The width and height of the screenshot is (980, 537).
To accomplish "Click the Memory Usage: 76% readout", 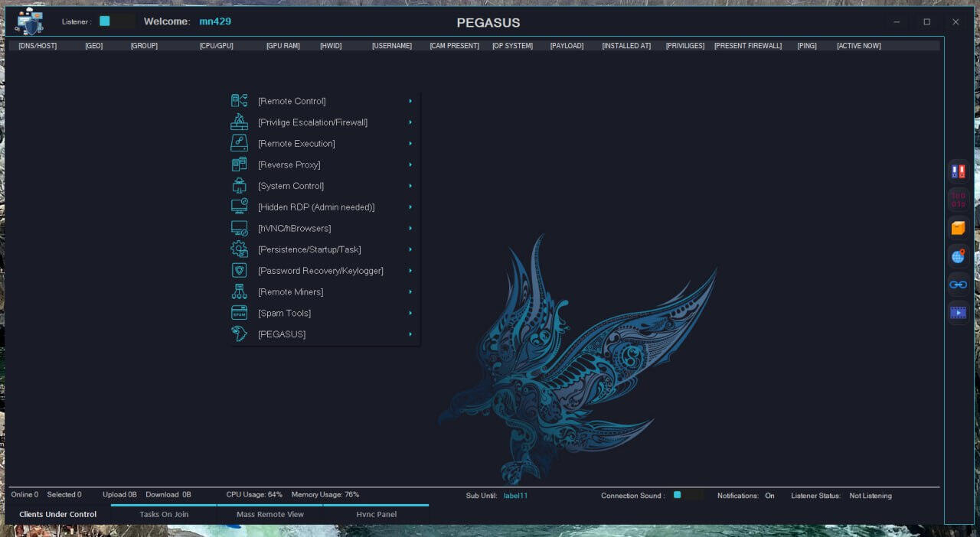I will coord(325,495).
